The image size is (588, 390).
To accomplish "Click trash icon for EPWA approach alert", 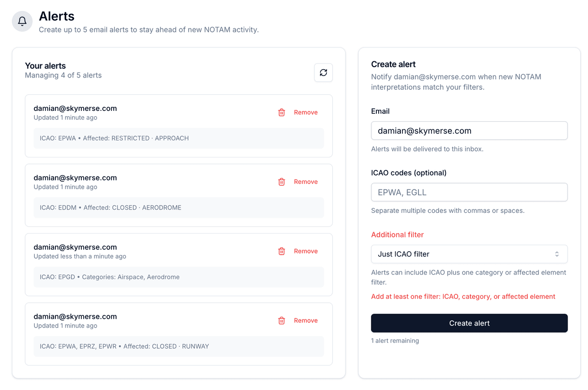I will coord(282,112).
